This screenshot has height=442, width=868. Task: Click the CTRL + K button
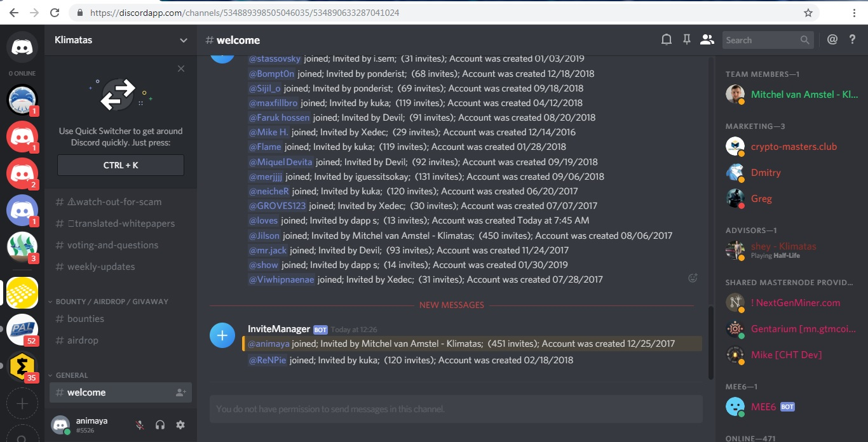(121, 165)
